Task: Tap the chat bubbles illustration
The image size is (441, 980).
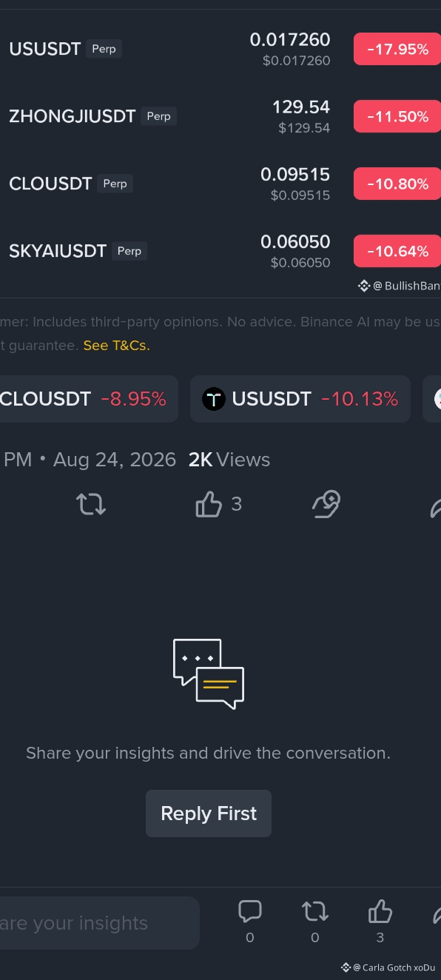Action: (209, 674)
